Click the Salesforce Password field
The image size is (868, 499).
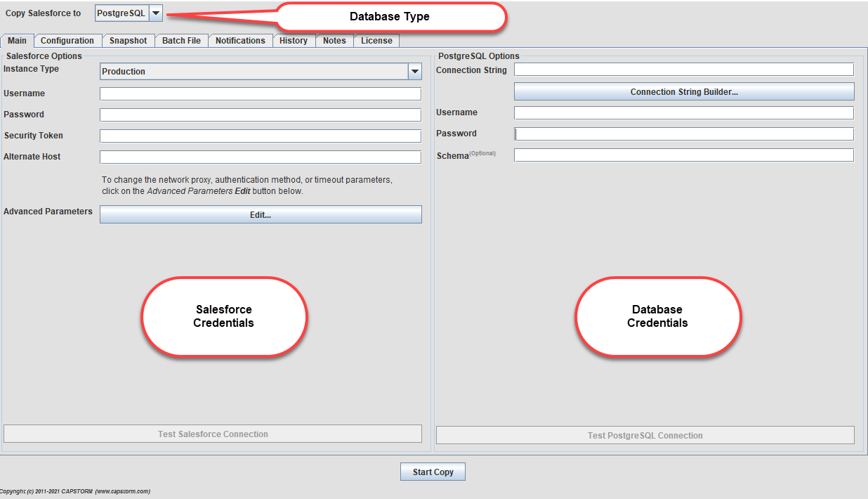coord(261,115)
